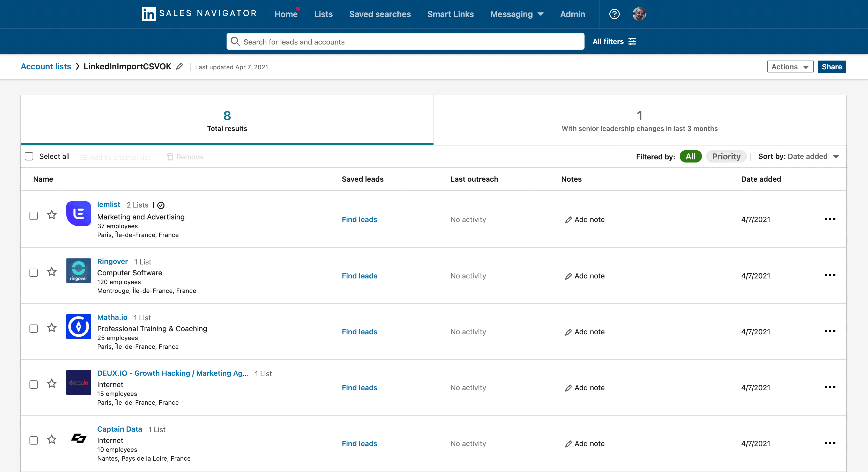
Task: Add note to Matha.io account
Action: [585, 332]
